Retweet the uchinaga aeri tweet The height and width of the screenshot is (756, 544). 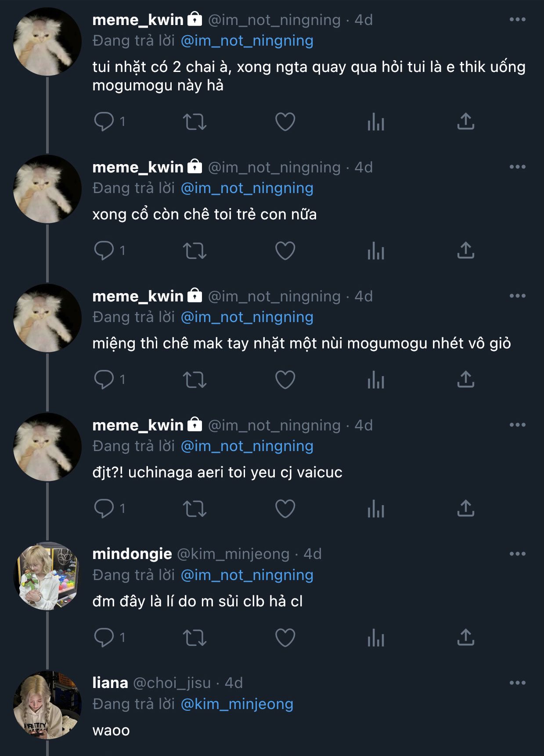[x=195, y=509]
